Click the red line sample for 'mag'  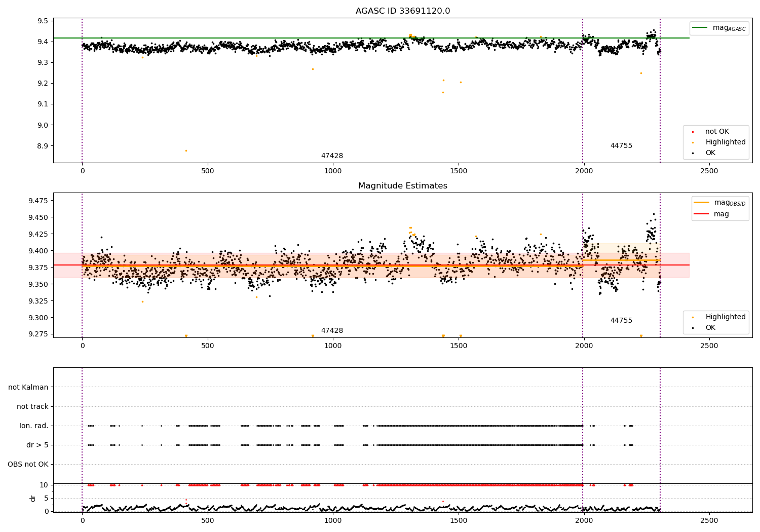(x=702, y=214)
